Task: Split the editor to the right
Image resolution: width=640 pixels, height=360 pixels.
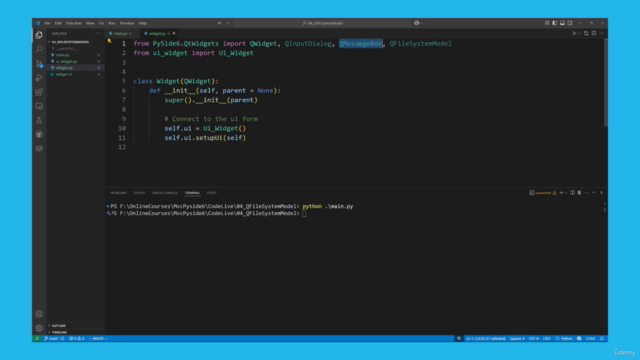Action: [594, 33]
